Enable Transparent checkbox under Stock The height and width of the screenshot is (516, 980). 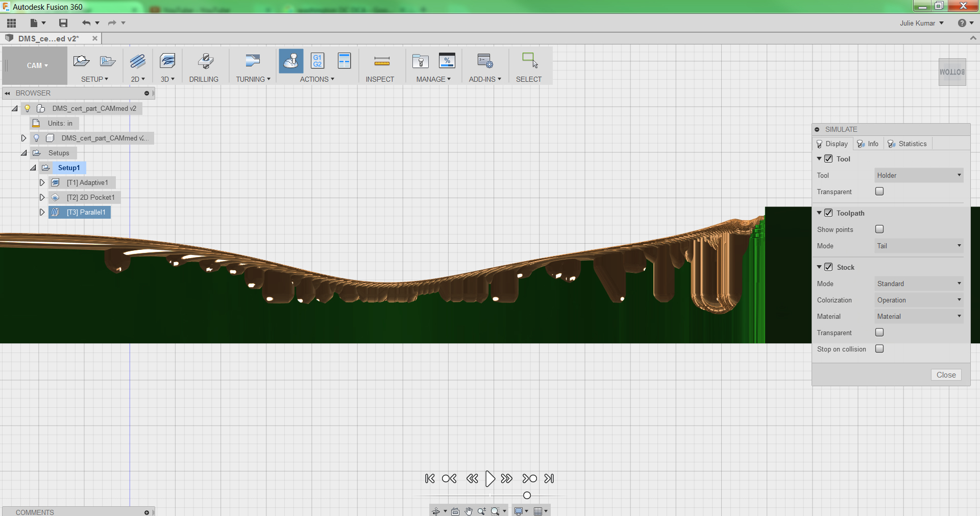click(879, 333)
